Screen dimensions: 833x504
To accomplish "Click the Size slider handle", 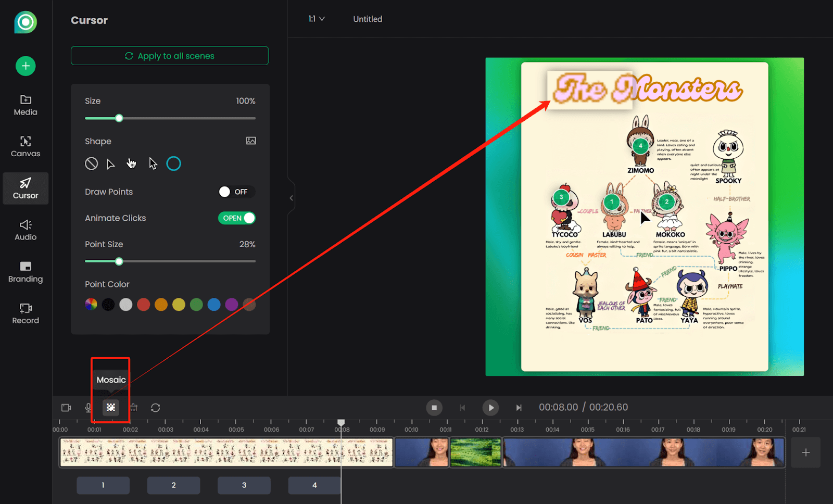I will click(119, 118).
